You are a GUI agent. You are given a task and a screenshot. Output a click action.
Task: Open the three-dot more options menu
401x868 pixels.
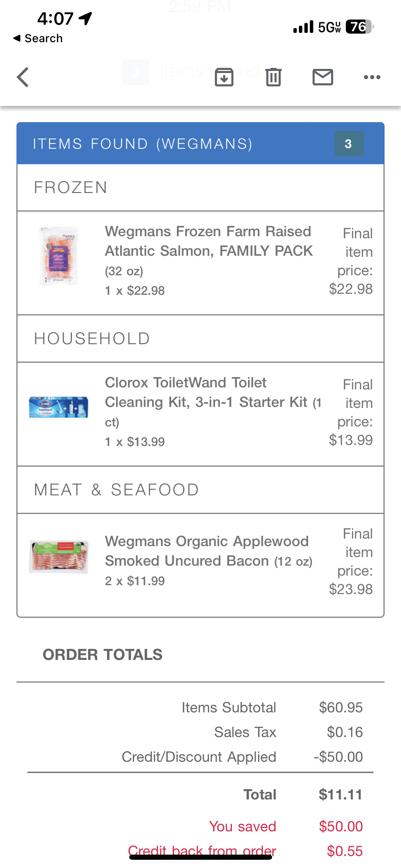372,77
